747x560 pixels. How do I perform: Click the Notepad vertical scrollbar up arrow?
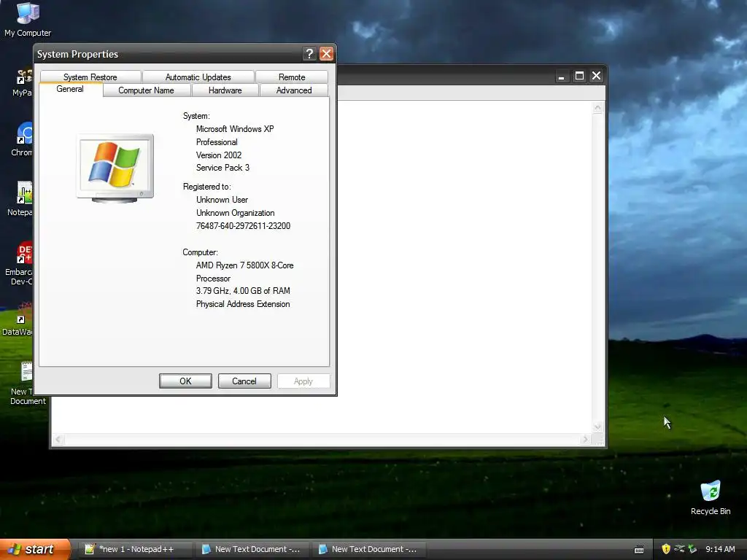597,108
